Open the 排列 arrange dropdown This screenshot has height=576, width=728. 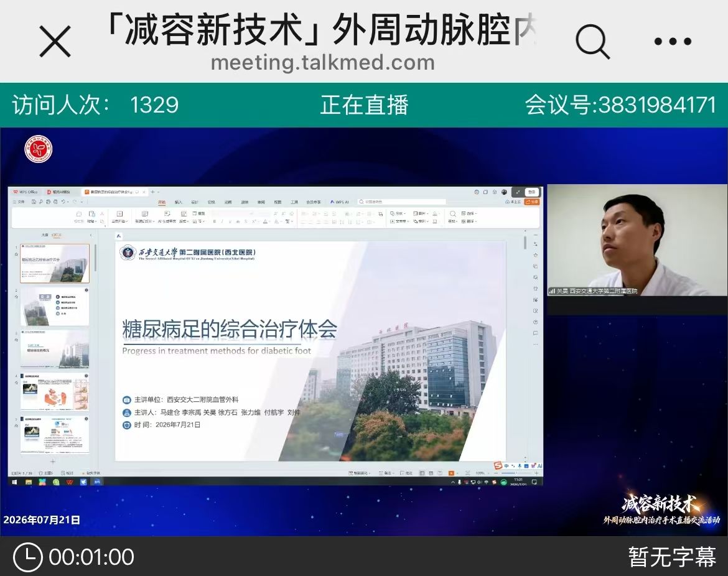(421, 221)
